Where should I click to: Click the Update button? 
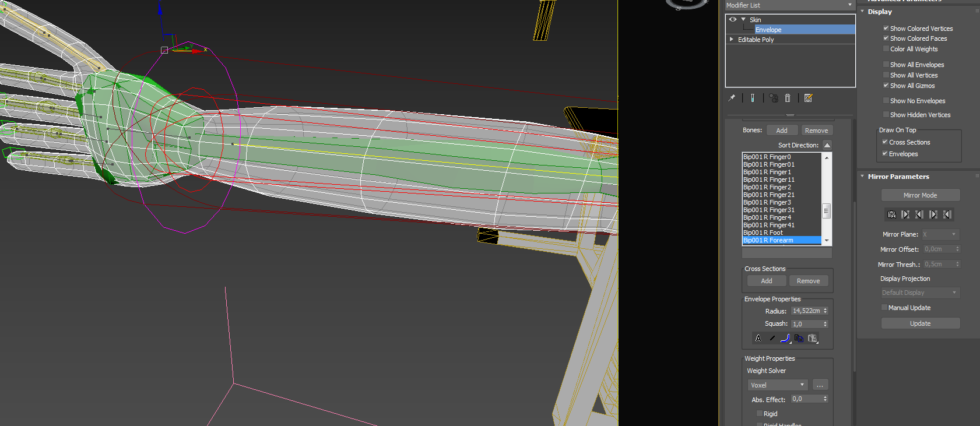click(x=921, y=323)
